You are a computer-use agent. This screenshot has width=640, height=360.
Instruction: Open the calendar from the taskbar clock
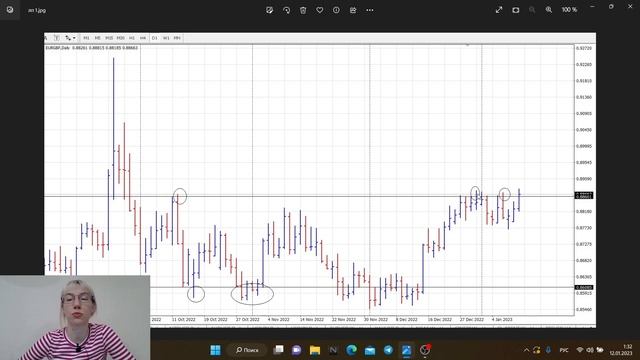[x=621, y=350]
